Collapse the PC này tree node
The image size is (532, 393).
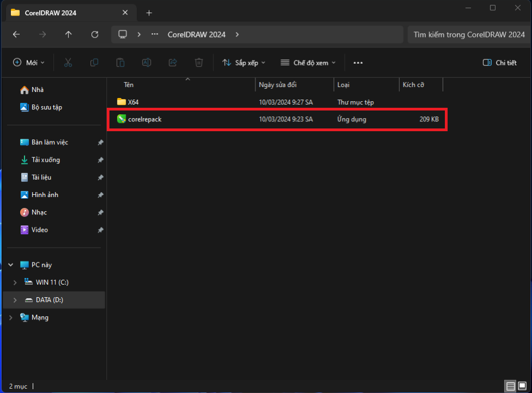click(10, 265)
